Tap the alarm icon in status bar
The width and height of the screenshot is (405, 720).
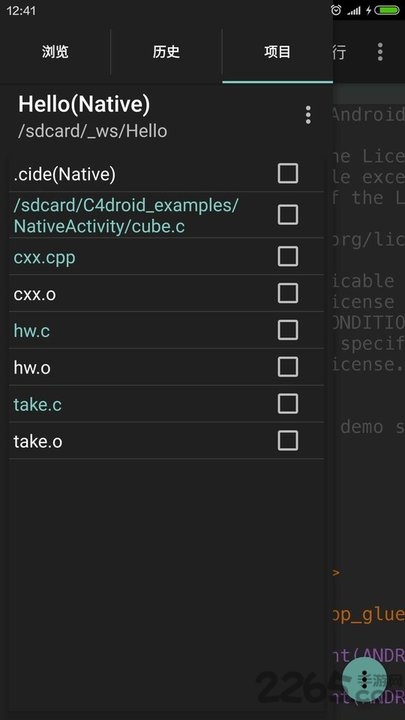tap(336, 10)
